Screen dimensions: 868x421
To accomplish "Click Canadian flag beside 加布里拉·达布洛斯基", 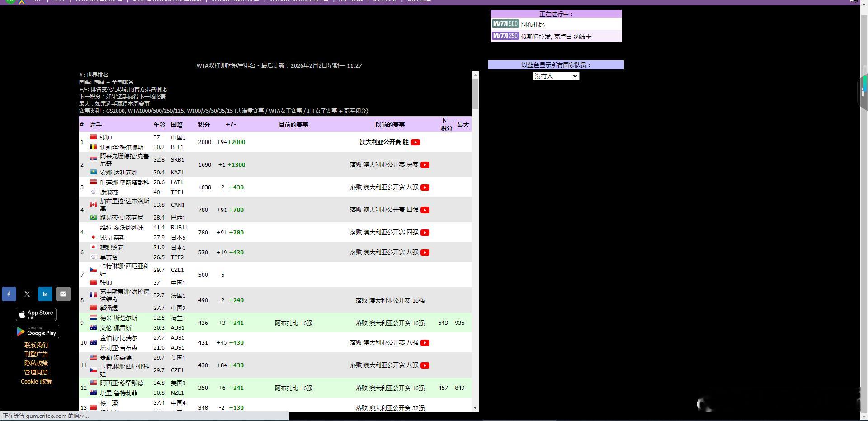I will point(93,205).
